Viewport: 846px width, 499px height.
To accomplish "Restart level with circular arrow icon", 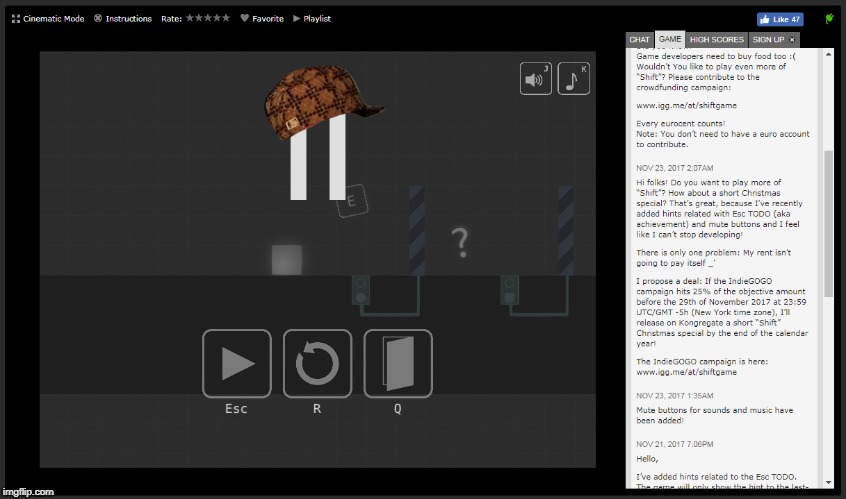I will point(317,363).
